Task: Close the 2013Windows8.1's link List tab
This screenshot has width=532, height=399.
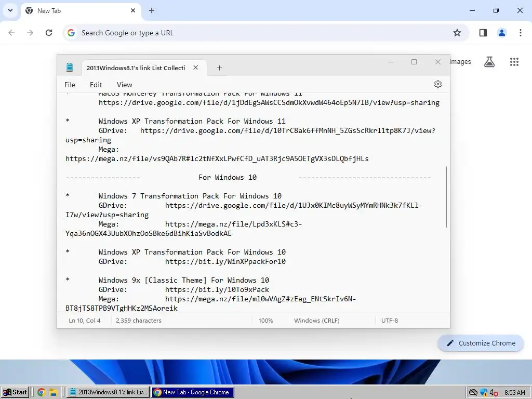Action: 196,68
